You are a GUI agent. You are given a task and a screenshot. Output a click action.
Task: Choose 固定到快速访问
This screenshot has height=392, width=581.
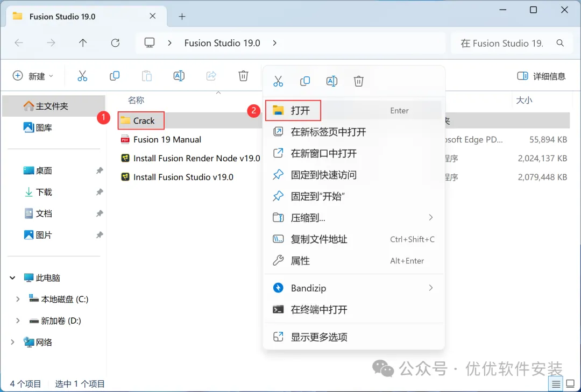tap(354, 175)
